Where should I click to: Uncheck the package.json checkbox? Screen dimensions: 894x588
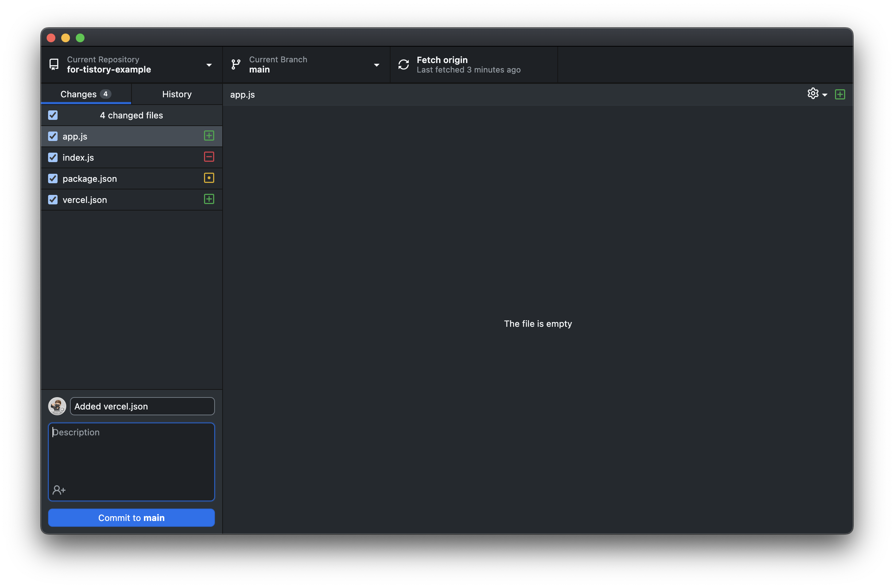[x=53, y=179]
